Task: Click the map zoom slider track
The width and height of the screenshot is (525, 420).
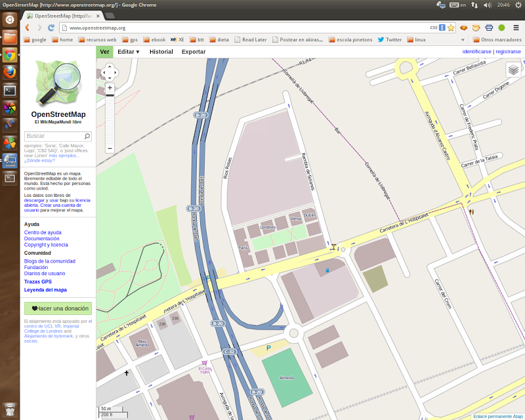Action: coord(110,121)
